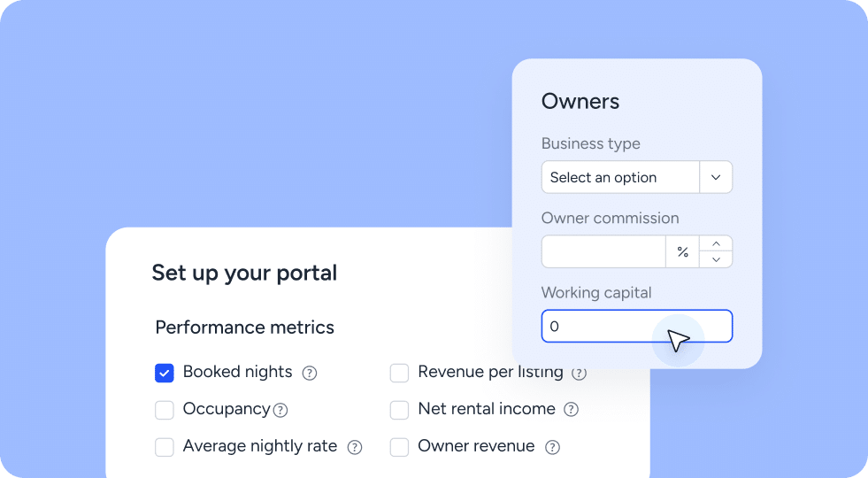
Task: Enable Net rental income metric
Action: coord(400,410)
